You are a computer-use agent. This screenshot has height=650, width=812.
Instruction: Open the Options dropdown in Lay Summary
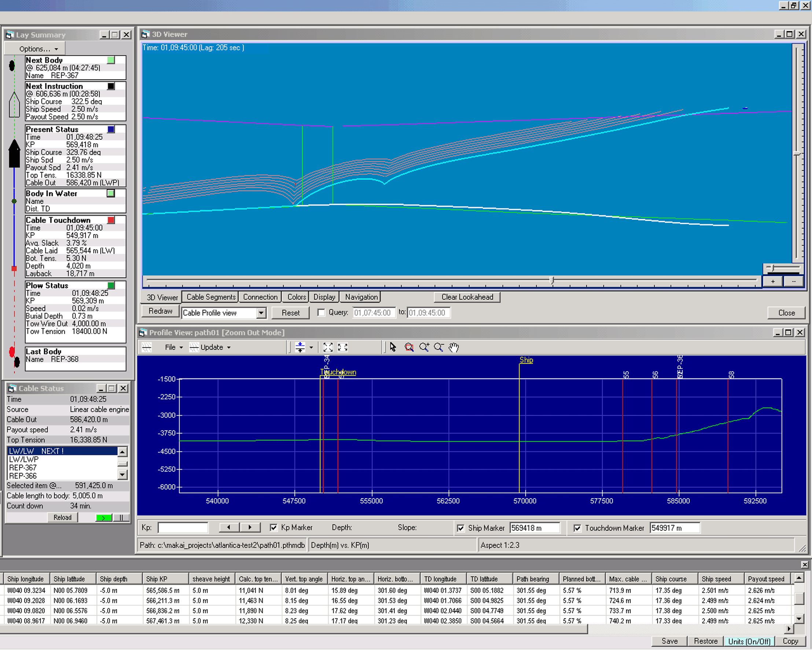coord(35,49)
